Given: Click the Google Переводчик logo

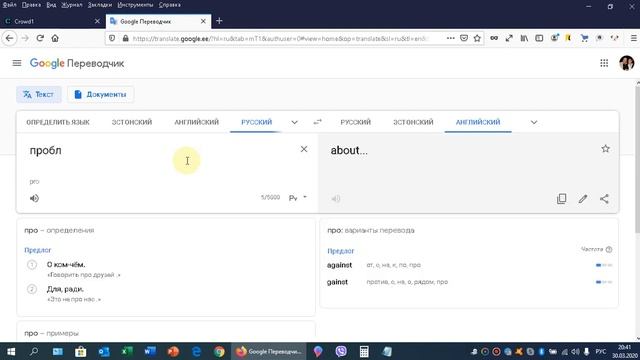Looking at the screenshot, I should coord(77,63).
